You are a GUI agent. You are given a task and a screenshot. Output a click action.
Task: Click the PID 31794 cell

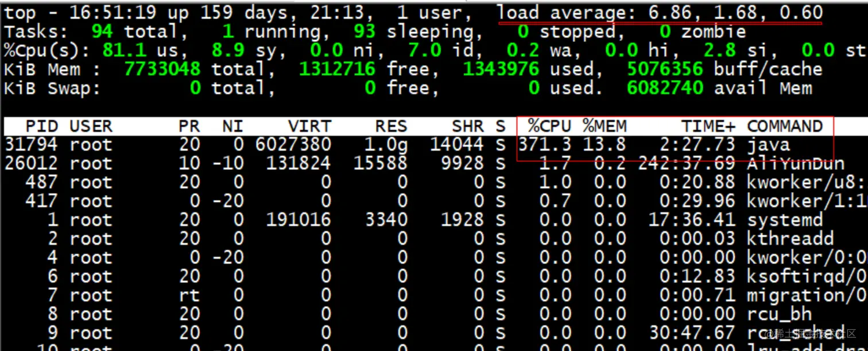click(31, 145)
